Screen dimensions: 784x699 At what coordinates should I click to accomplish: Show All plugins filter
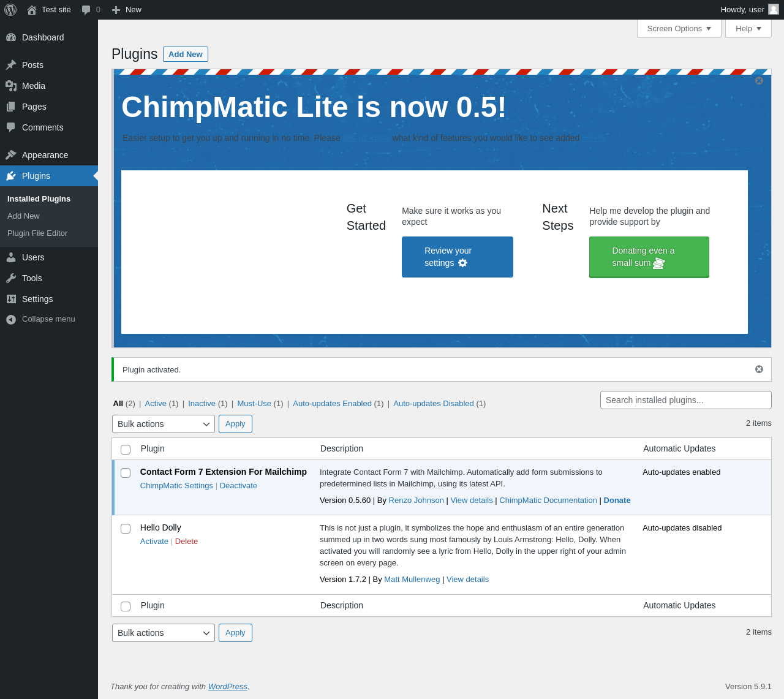(x=118, y=404)
